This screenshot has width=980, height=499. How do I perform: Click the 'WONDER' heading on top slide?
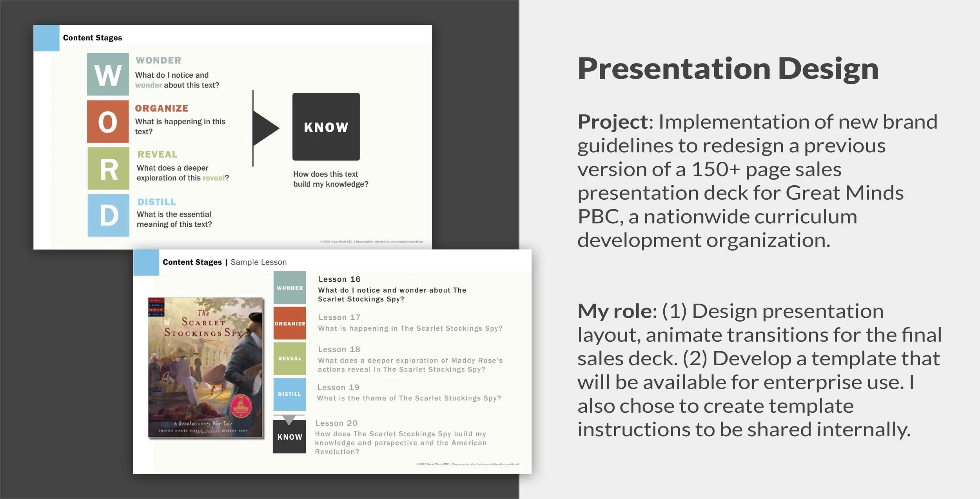158,60
